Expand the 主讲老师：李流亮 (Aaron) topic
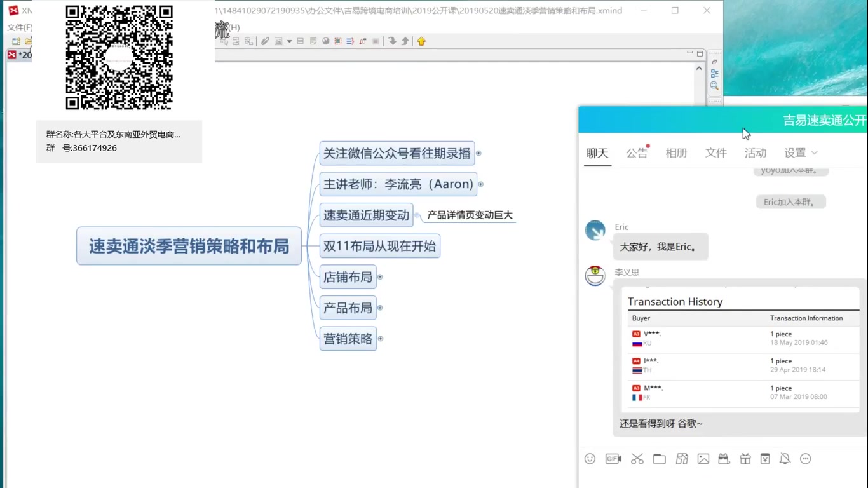Screen dimensions: 868x488 click(x=480, y=184)
